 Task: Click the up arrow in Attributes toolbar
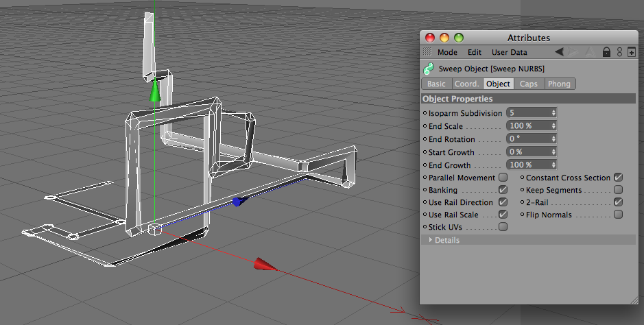[590, 51]
